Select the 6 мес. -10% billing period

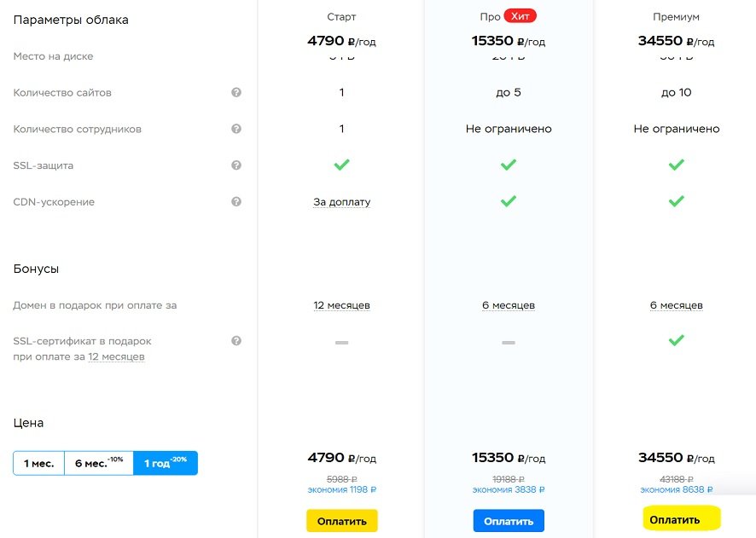point(99,463)
